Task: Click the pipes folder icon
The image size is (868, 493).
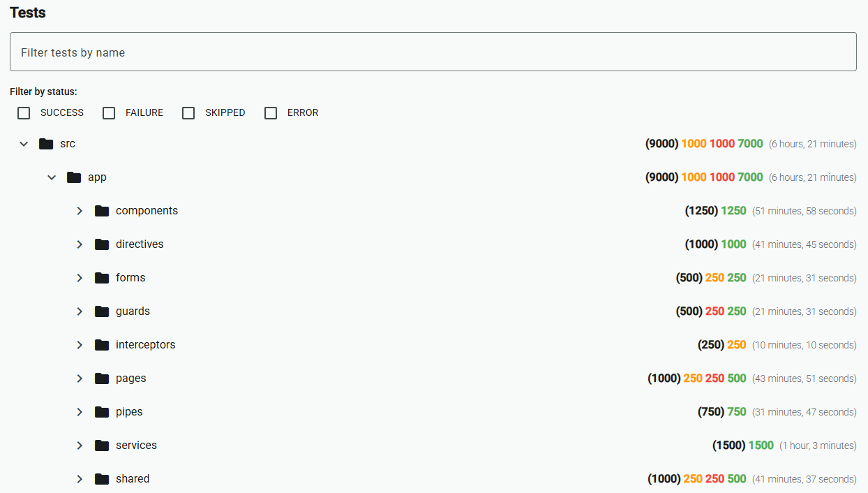Action: click(x=102, y=412)
